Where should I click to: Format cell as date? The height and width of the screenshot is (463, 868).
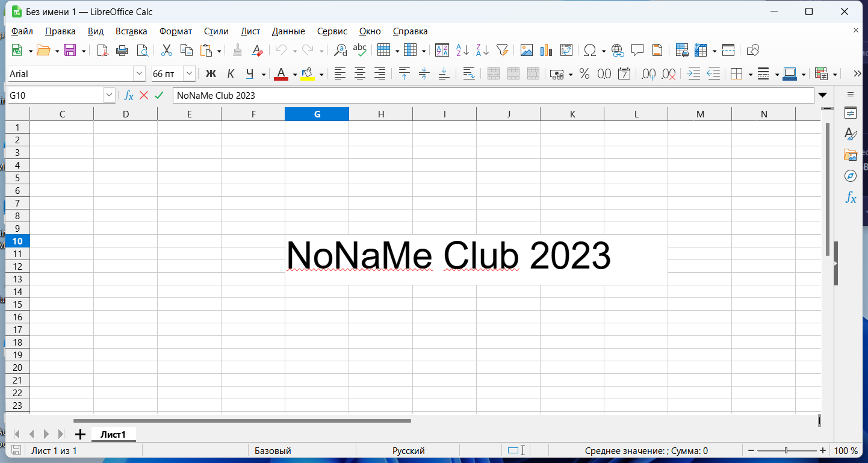[x=624, y=74]
